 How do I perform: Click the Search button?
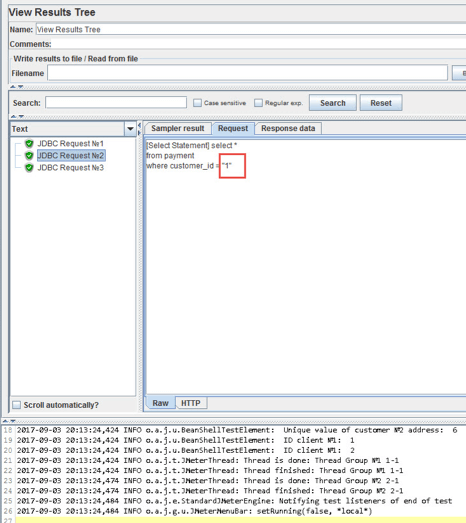(x=333, y=103)
